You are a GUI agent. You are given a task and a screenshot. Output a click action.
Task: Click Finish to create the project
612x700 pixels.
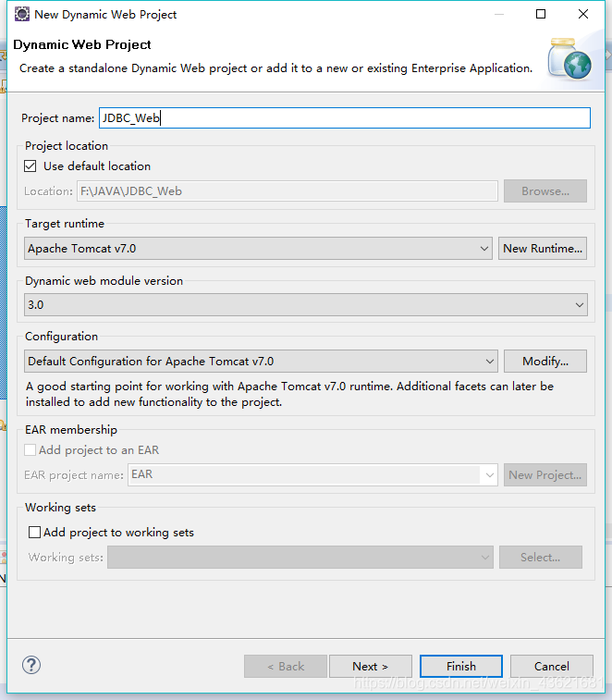click(x=461, y=667)
